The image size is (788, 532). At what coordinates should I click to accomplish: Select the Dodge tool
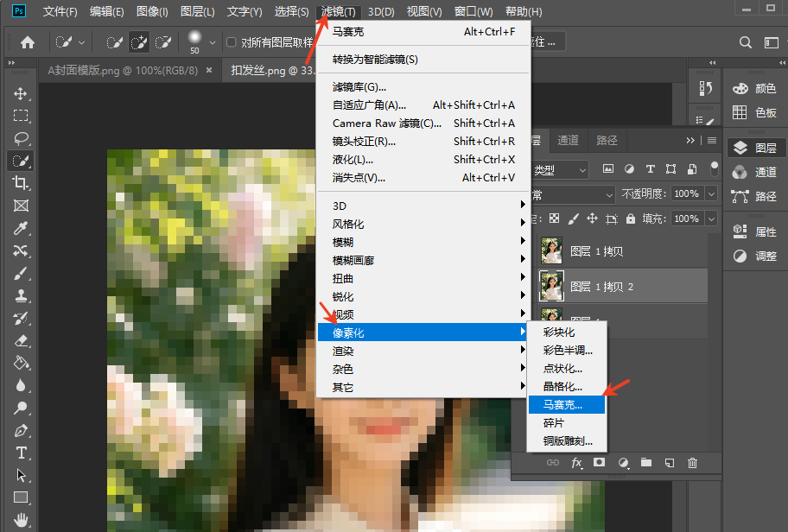click(21, 408)
